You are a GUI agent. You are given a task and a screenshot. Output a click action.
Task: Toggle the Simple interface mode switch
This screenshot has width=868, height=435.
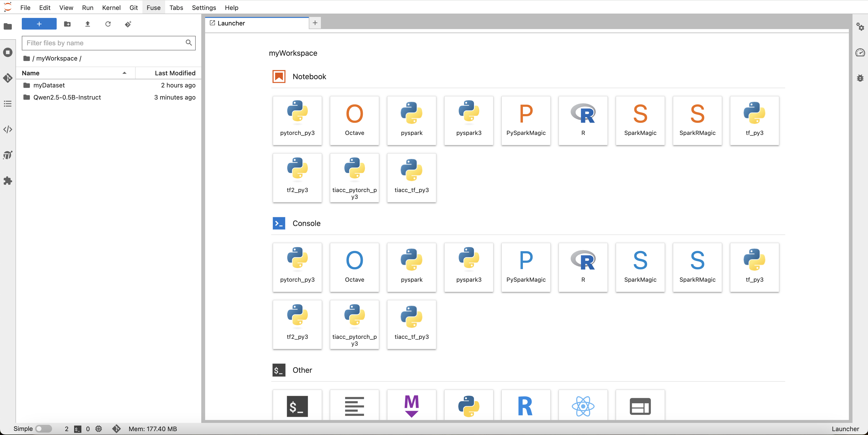click(x=43, y=429)
